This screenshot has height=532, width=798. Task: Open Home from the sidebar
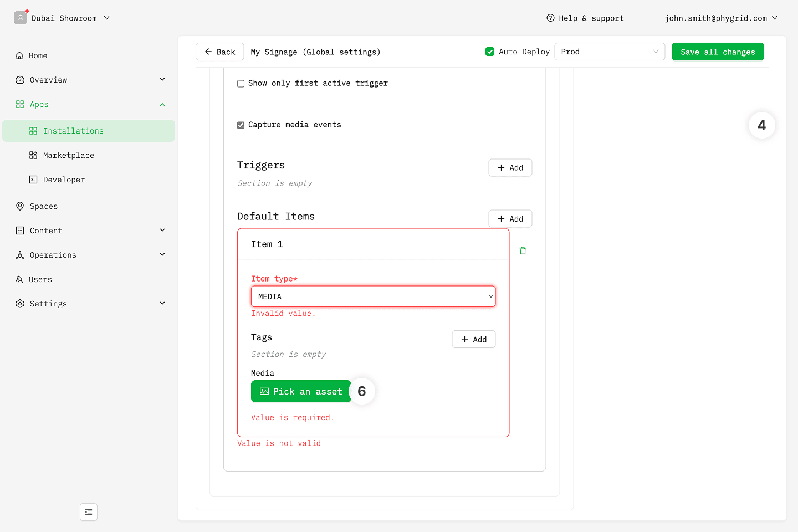pyautogui.click(x=38, y=55)
